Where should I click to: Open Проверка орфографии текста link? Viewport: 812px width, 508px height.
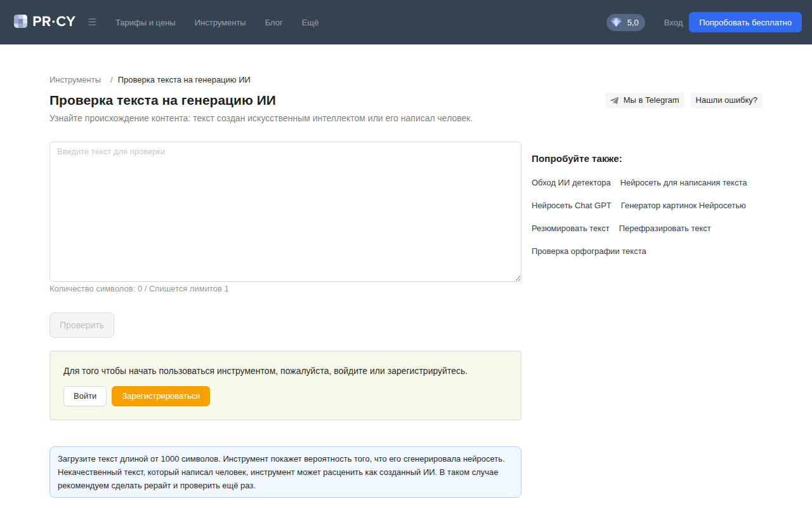click(x=589, y=251)
